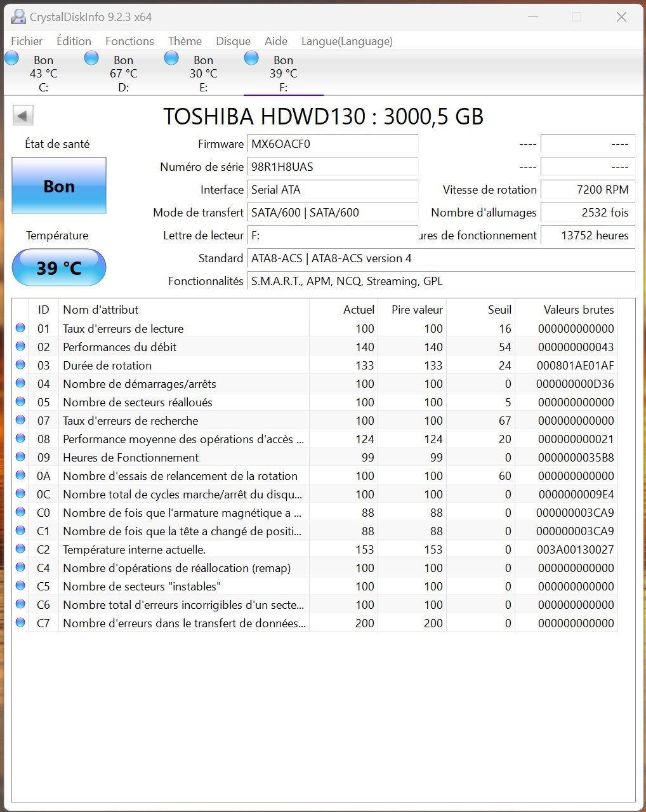Image resolution: width=646 pixels, height=812 pixels.
Task: Click the transfer mode field SATA/600
Action: tap(333, 213)
